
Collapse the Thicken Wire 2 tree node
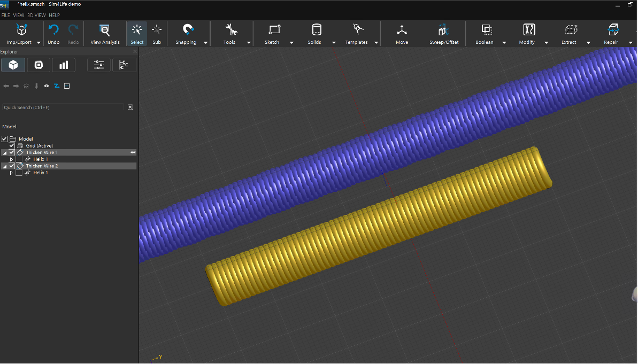[5, 166]
